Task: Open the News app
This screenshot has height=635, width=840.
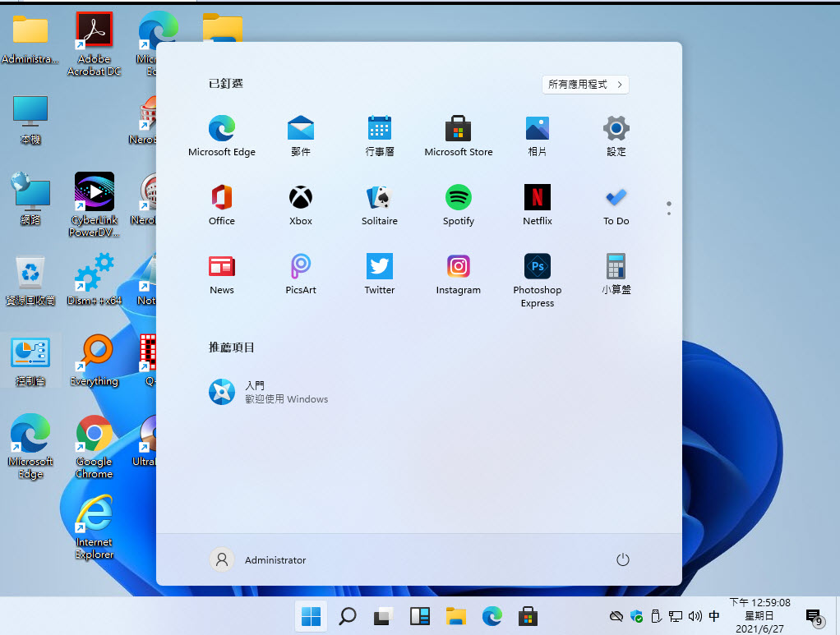Action: 222,274
